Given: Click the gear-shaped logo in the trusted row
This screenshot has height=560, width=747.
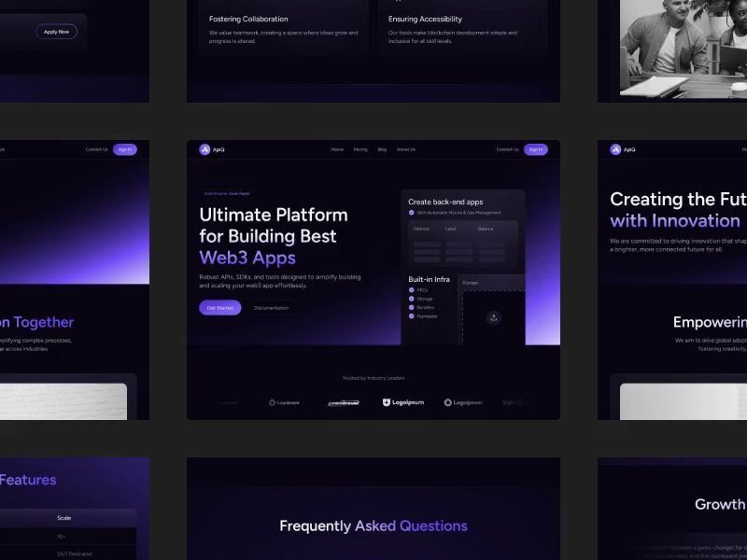Looking at the screenshot, I should point(284,402).
